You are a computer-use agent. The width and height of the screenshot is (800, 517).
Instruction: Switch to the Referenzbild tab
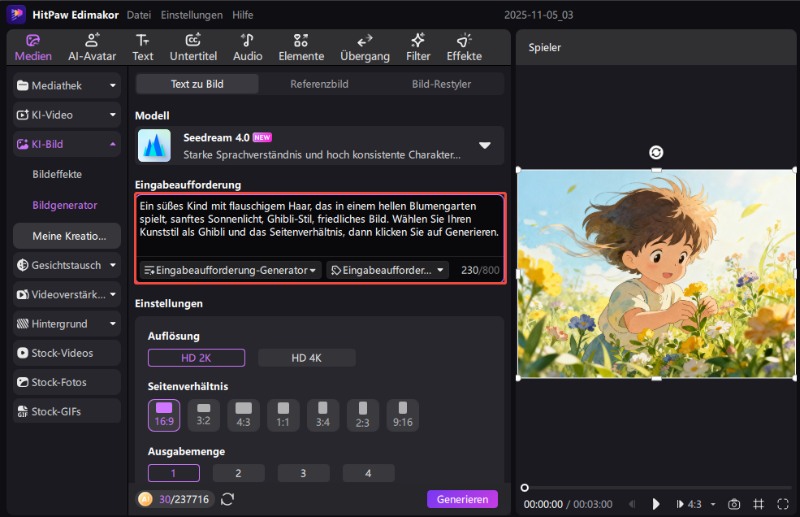coord(319,84)
